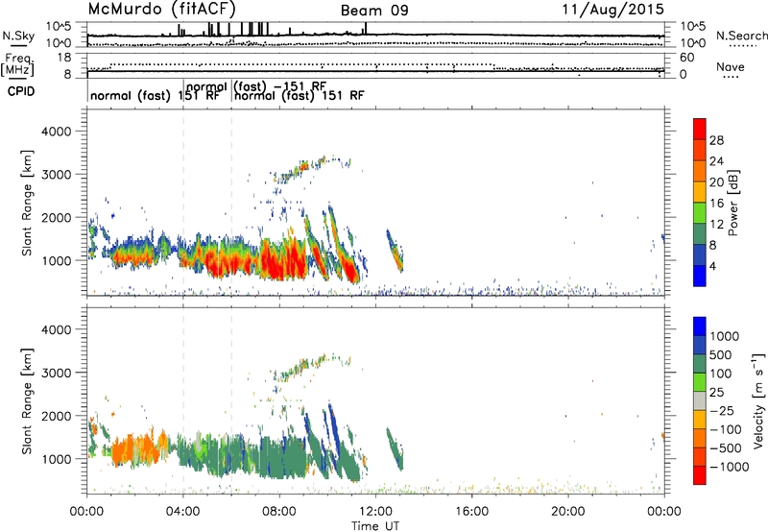768x532 pixels.
Task: Click the 'Freq. [MHz]' axis label
Action: point(18,64)
